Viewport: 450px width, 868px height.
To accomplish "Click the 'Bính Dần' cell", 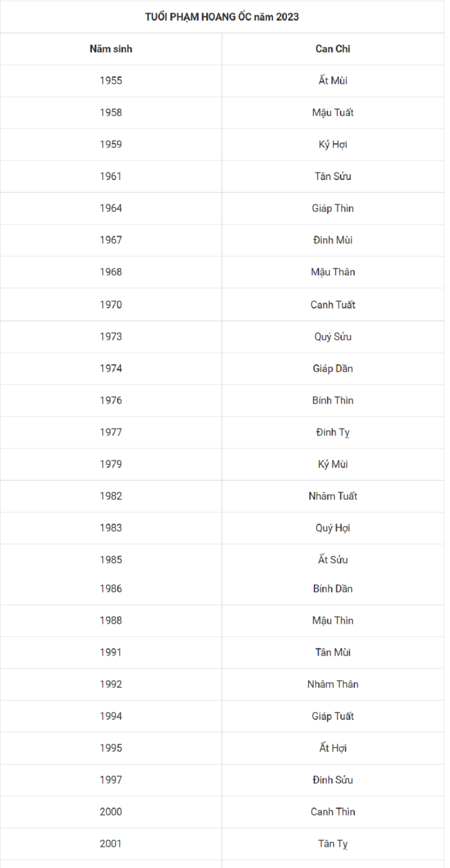I will [332, 589].
